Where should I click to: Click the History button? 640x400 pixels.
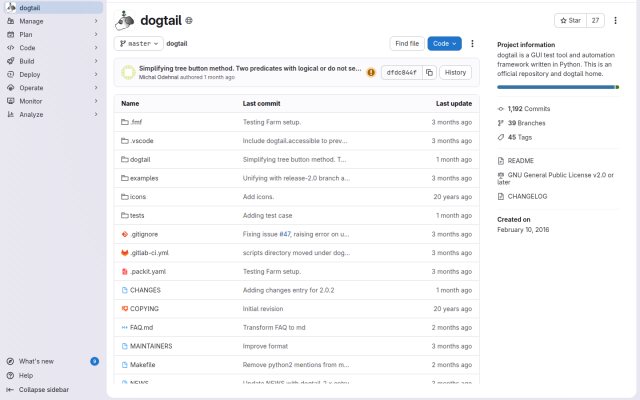[x=455, y=73]
